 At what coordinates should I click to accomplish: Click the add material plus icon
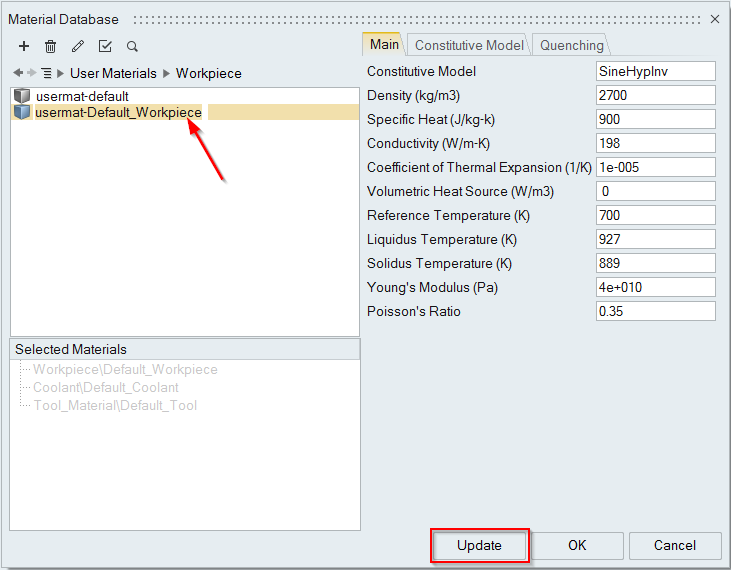tap(24, 46)
